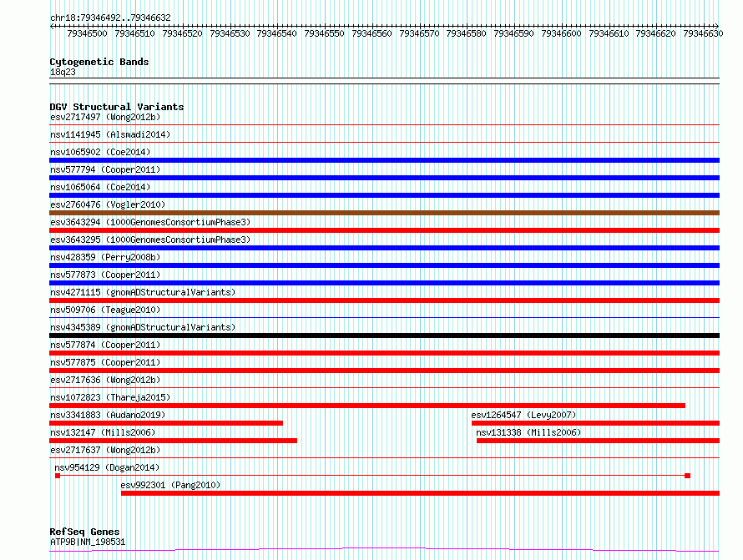Open esv3643294 (1000GenomesConsortiumPhase3) label
This screenshot has height=560, width=743.
[x=150, y=222]
